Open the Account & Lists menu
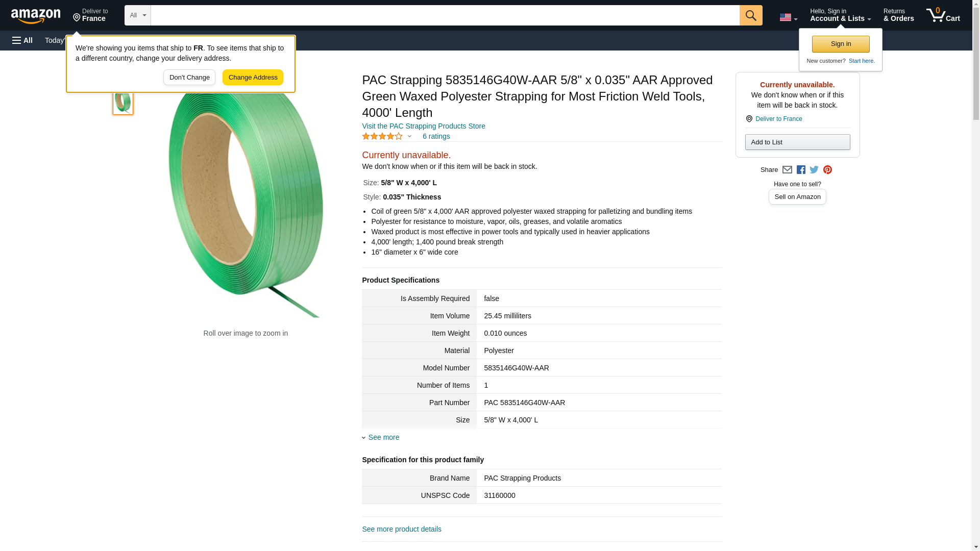 (x=840, y=15)
